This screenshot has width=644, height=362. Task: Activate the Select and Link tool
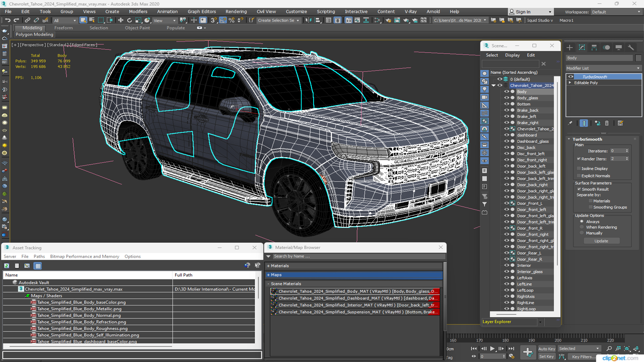point(28,20)
